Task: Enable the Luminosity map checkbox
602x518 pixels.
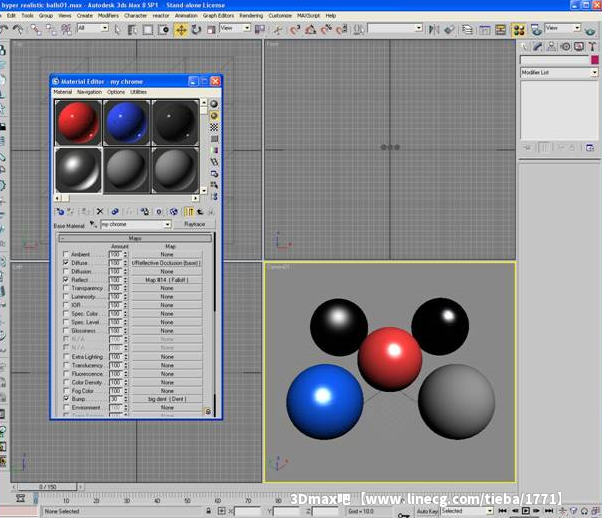Action: (x=66, y=296)
